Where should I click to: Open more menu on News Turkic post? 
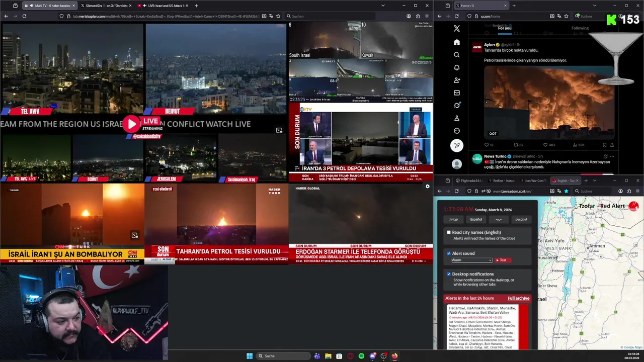[x=612, y=156]
